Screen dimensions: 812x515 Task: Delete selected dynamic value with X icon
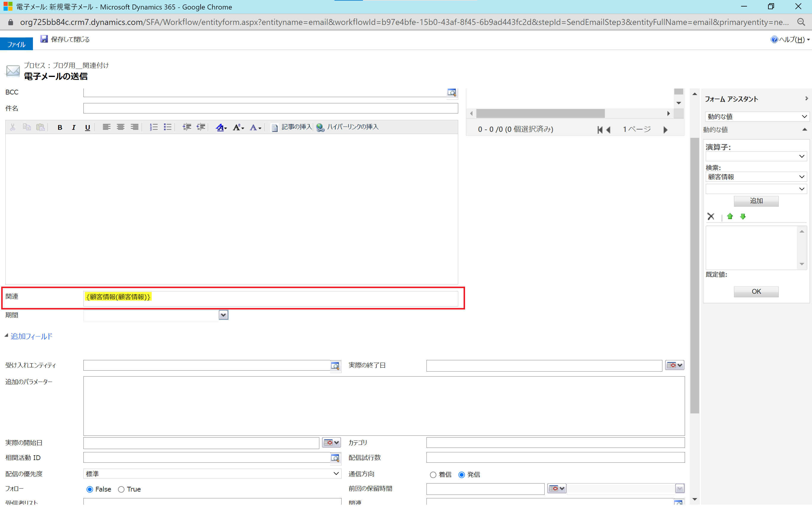click(711, 216)
